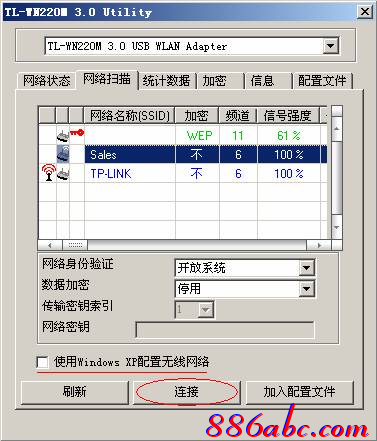Sort by 加密 column header

point(197,116)
